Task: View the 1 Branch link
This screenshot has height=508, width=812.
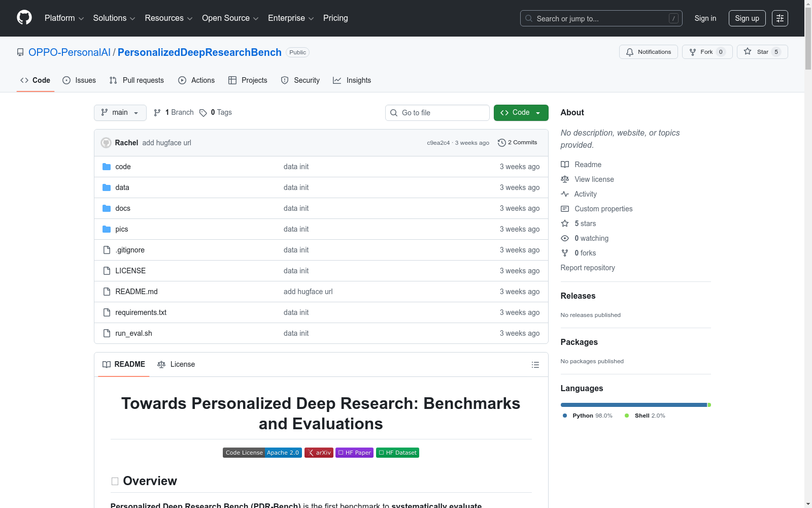Action: coord(174,112)
